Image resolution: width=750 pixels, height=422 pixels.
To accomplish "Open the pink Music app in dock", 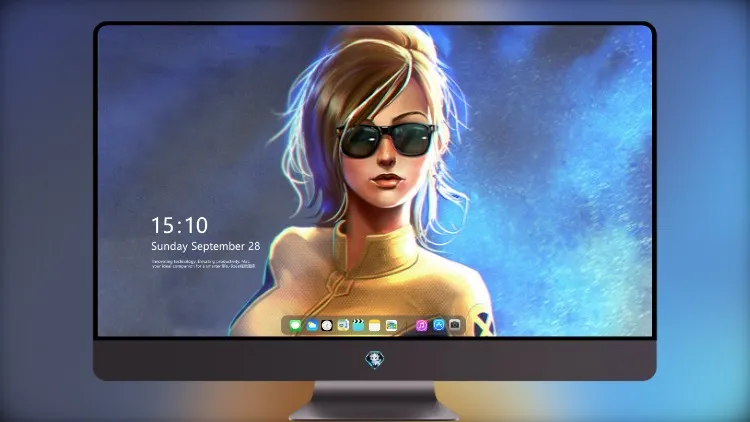I will 421,326.
